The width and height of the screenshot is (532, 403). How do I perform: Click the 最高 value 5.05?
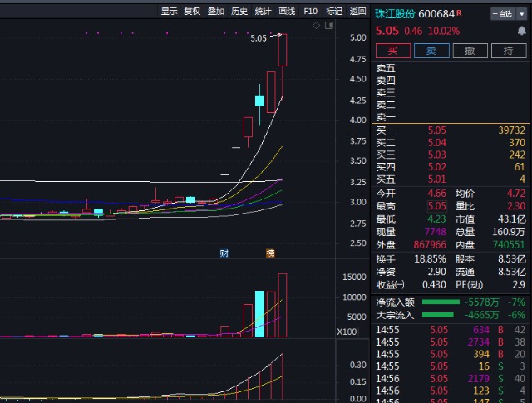tap(437, 206)
